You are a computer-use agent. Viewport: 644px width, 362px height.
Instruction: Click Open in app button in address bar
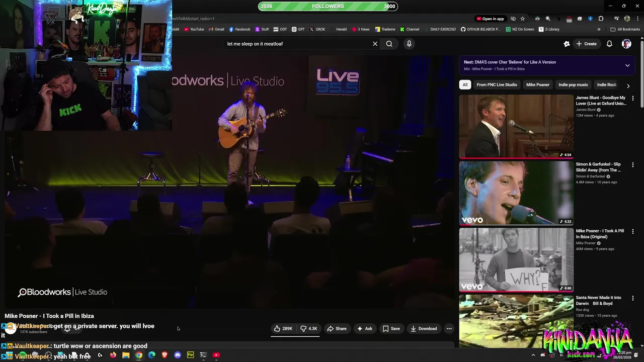tap(490, 19)
